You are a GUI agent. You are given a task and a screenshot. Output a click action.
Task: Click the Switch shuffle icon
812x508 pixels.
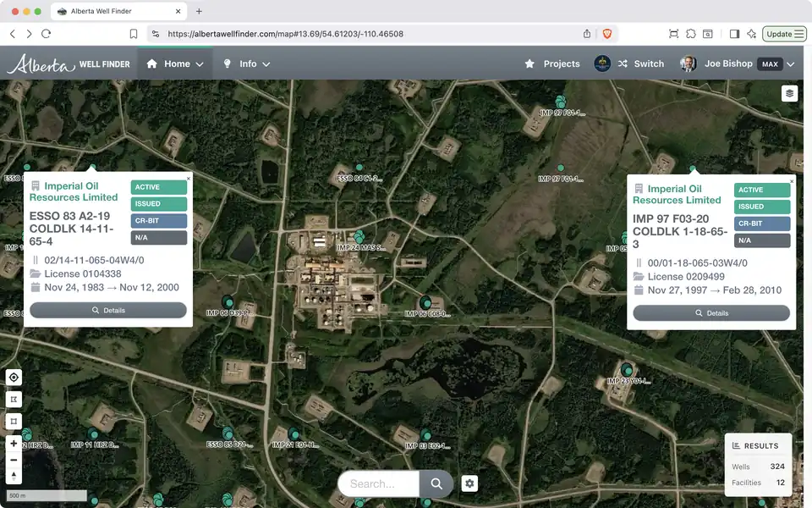tap(623, 63)
